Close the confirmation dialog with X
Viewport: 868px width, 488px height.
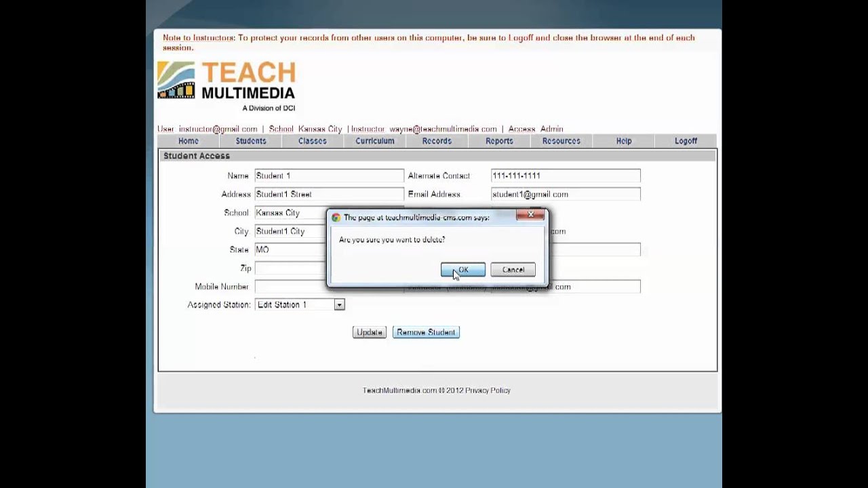tap(530, 215)
